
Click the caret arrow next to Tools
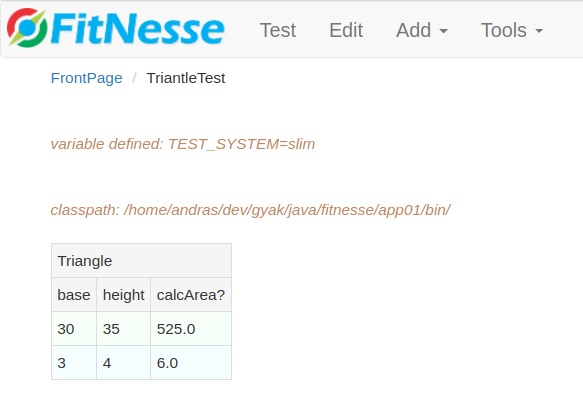click(x=539, y=31)
